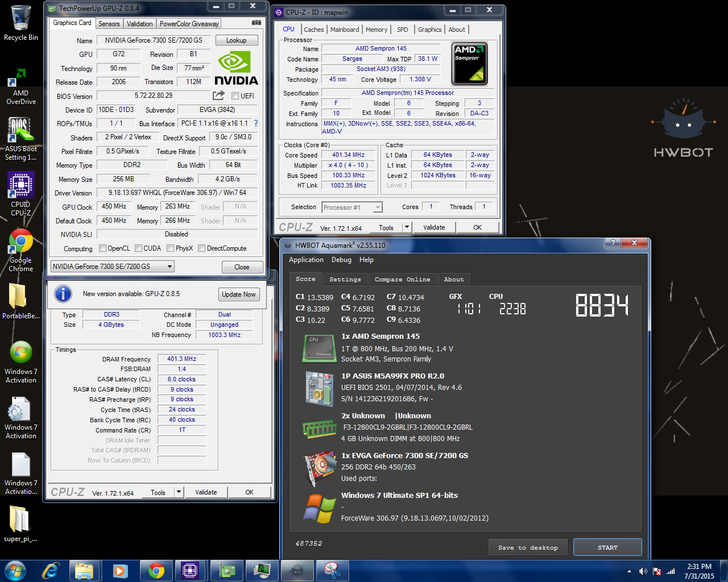The width and height of the screenshot is (728, 582).
Task: Launch AMD OverDrive desktop shortcut
Action: [21, 87]
